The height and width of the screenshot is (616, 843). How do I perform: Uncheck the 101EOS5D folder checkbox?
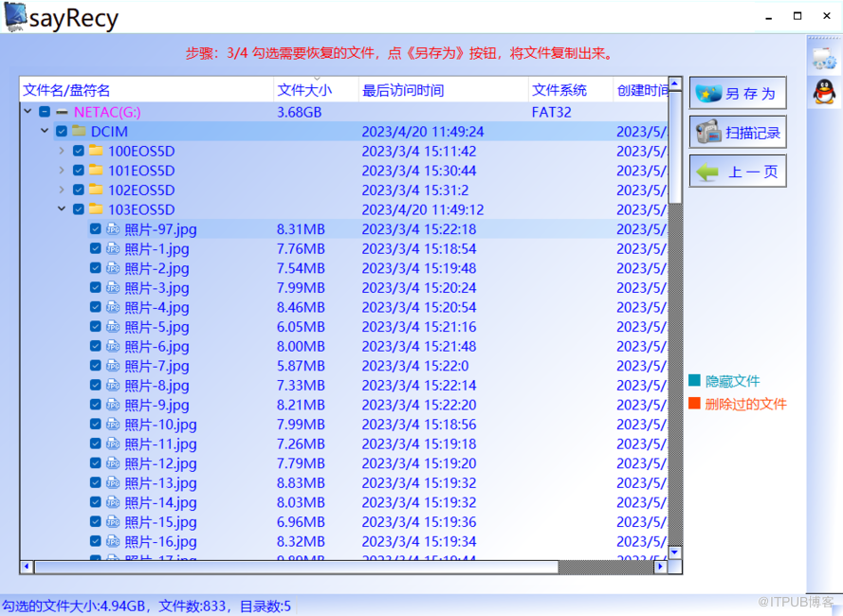point(79,171)
